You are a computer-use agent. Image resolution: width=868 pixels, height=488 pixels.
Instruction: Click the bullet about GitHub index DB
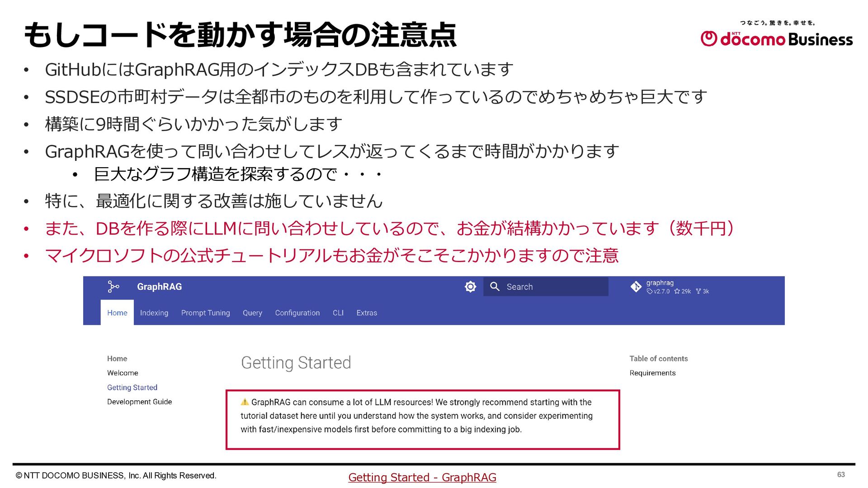[279, 70]
